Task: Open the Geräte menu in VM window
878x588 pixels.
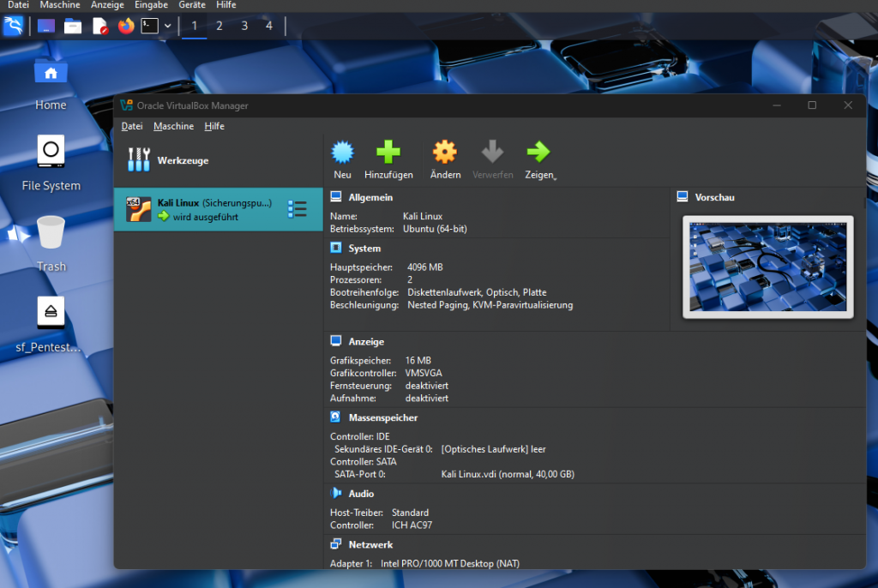Action: (191, 5)
